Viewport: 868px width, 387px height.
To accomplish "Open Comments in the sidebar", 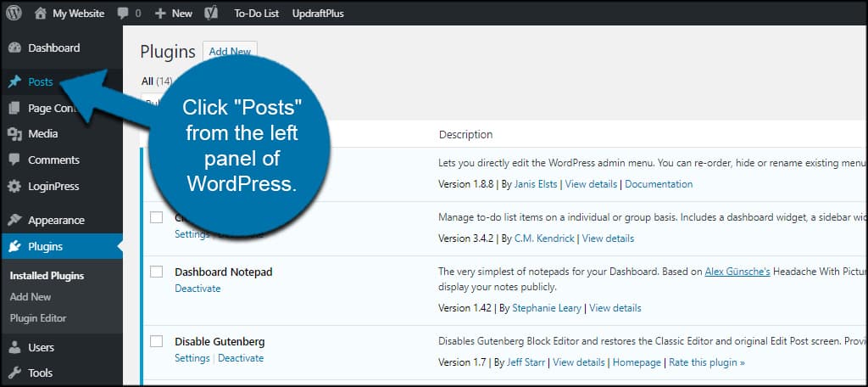I will (x=53, y=160).
